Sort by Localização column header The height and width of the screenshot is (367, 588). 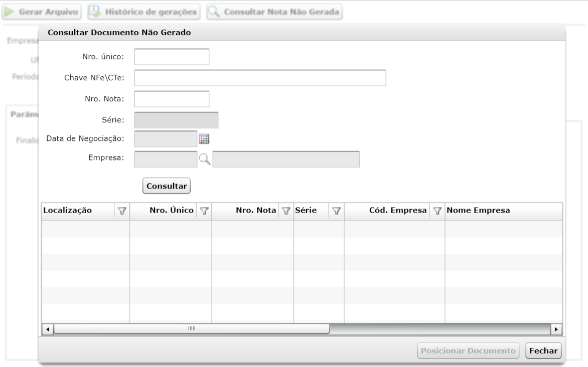click(68, 210)
